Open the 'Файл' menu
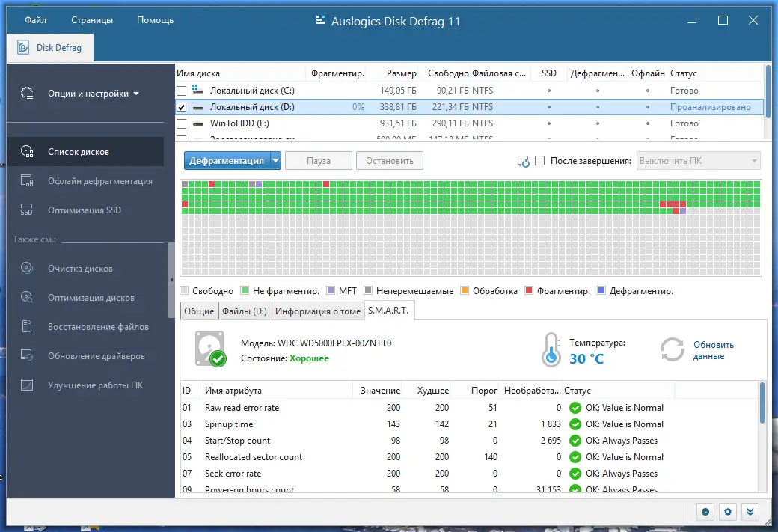The image size is (778, 532). tap(35, 20)
